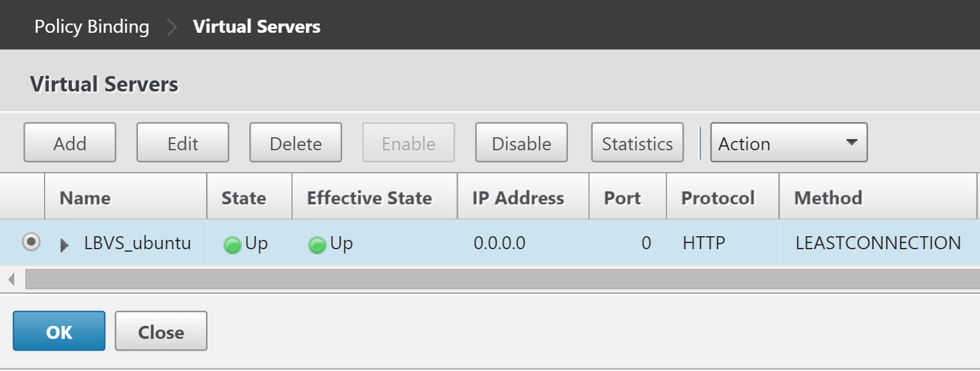Image resolution: width=980 pixels, height=371 pixels.
Task: Click the green Effective State Up icon
Action: click(x=317, y=245)
